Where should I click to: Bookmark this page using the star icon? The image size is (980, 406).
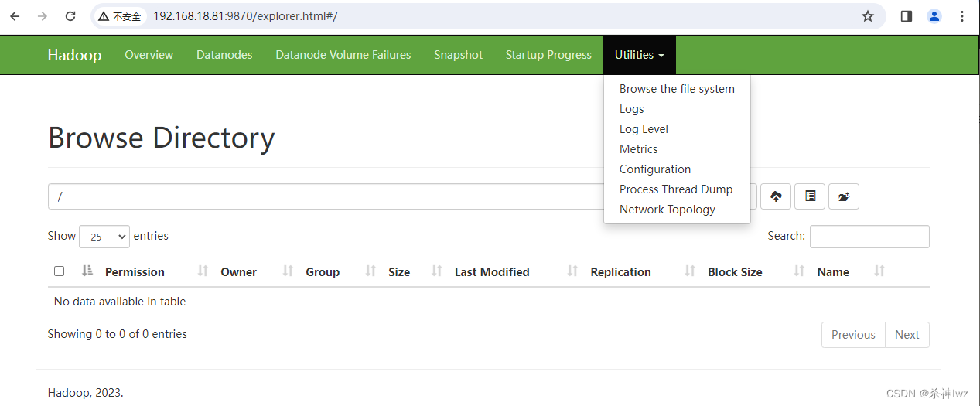(868, 16)
